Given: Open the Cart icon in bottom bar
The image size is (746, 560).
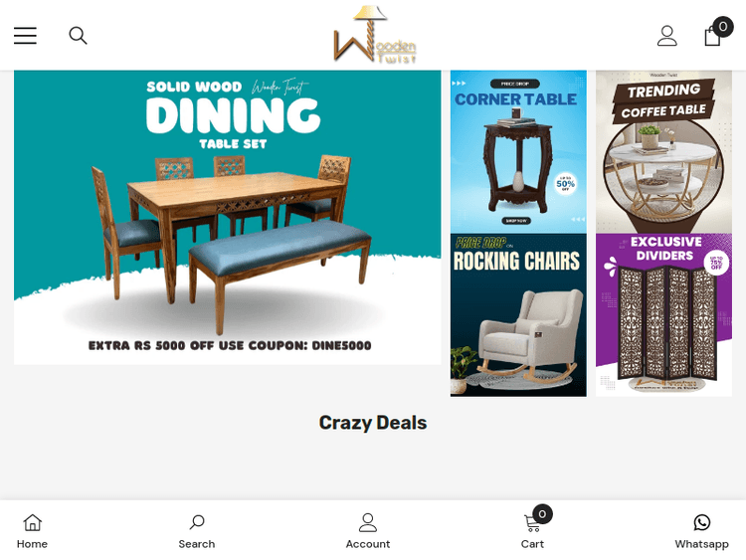Looking at the screenshot, I should coord(532,523).
